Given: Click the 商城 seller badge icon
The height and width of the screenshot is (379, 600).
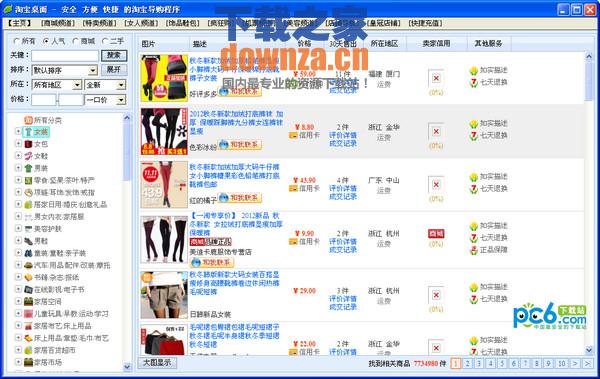Looking at the screenshot, I should pos(436,234).
